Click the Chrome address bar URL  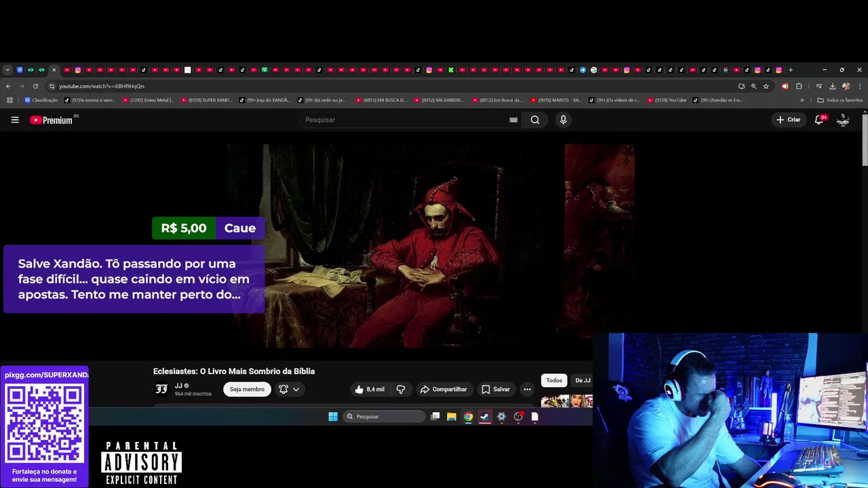click(102, 86)
